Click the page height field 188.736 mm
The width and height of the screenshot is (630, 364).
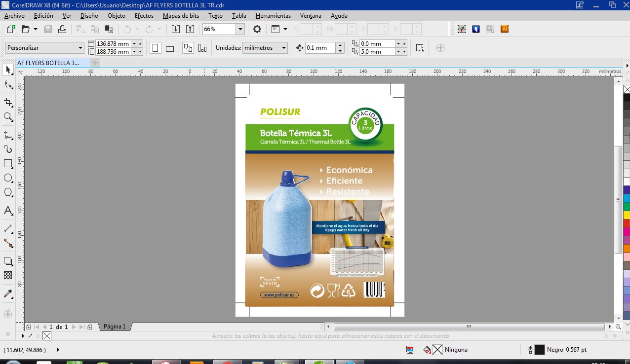coord(113,52)
